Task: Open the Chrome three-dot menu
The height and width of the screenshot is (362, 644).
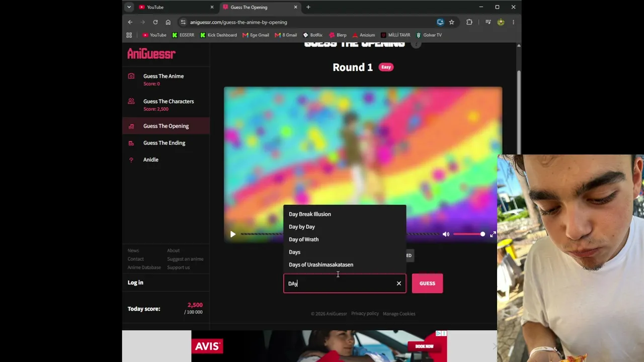Action: coord(513,22)
